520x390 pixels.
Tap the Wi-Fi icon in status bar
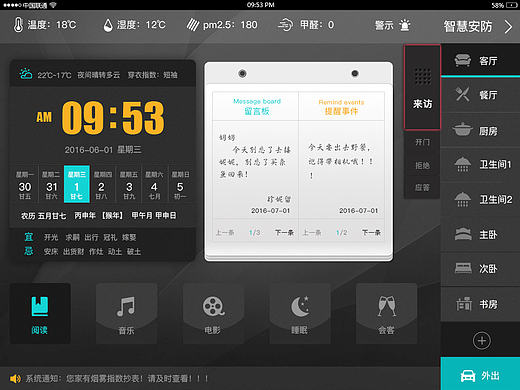click(x=53, y=5)
